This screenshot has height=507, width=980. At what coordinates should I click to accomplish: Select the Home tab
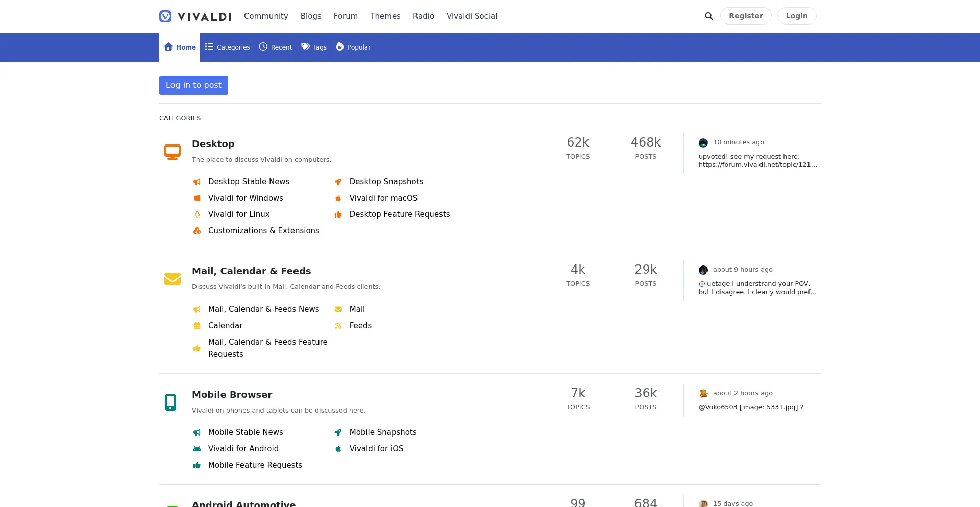(x=180, y=47)
